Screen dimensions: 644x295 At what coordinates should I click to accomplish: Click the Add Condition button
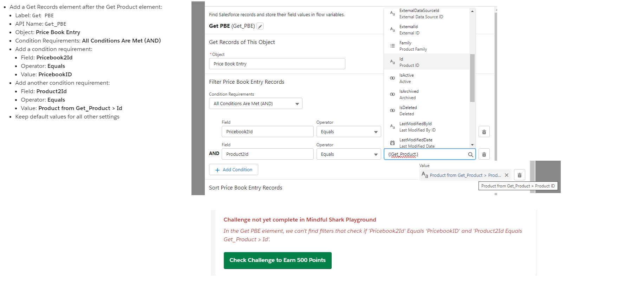pos(234,169)
